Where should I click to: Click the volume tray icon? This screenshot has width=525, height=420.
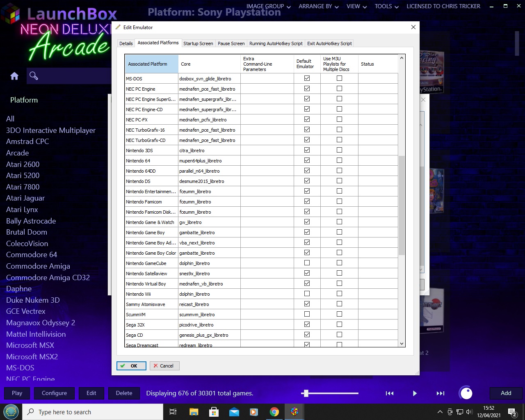click(x=469, y=412)
